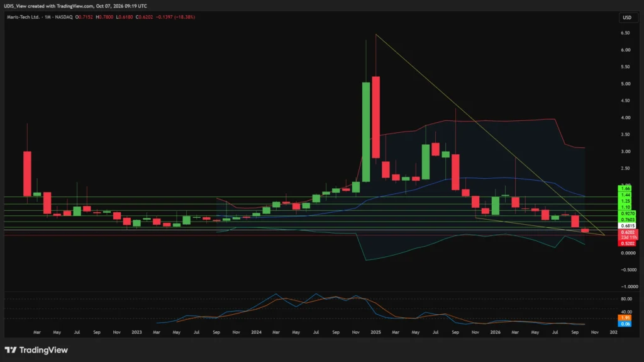Click the NASDAQ exchange label
This screenshot has height=362, width=644.
point(64,17)
